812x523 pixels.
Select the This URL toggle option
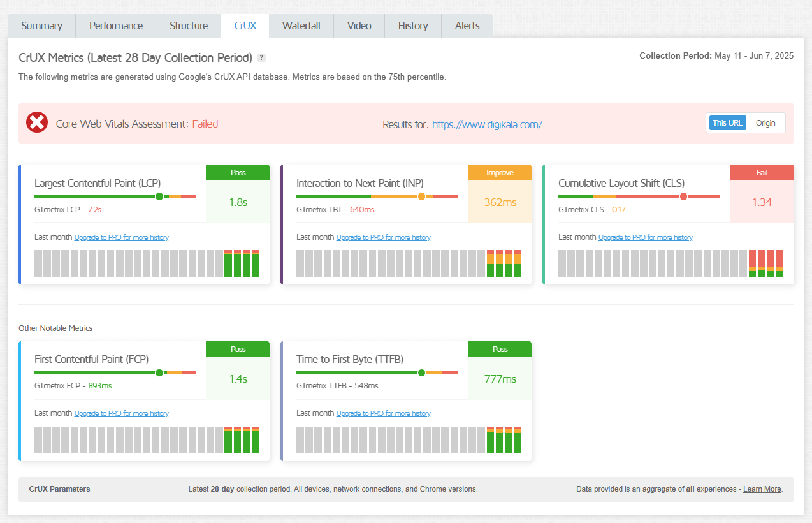click(x=727, y=122)
